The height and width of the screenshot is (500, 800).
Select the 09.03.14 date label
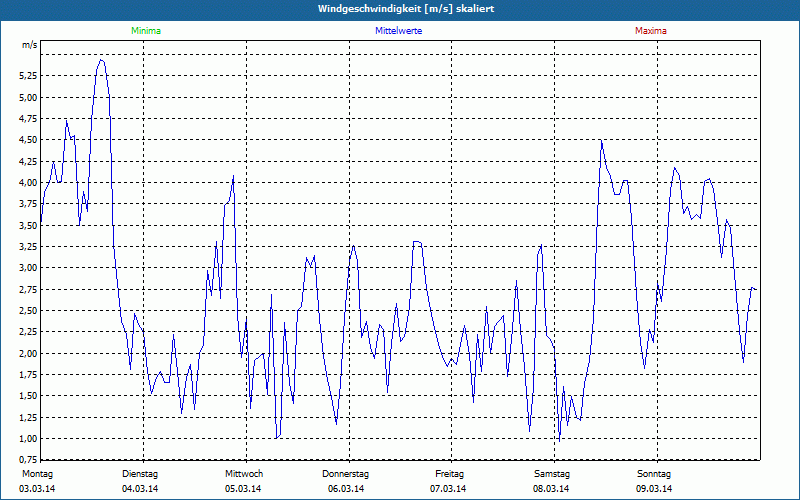coord(654,489)
